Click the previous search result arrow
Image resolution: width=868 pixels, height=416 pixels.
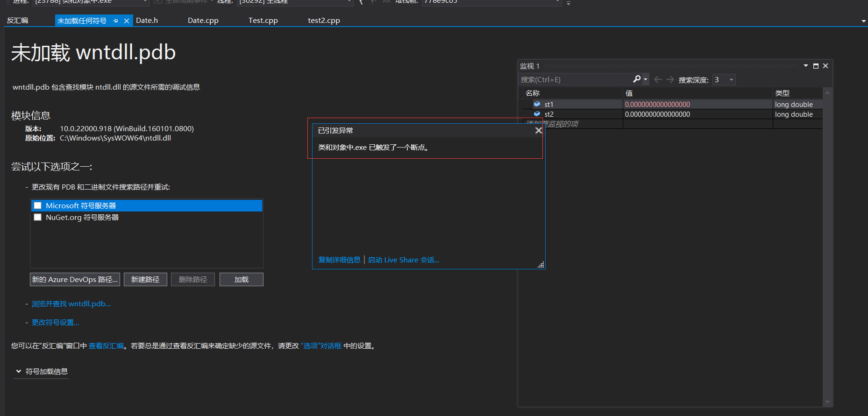(658, 79)
